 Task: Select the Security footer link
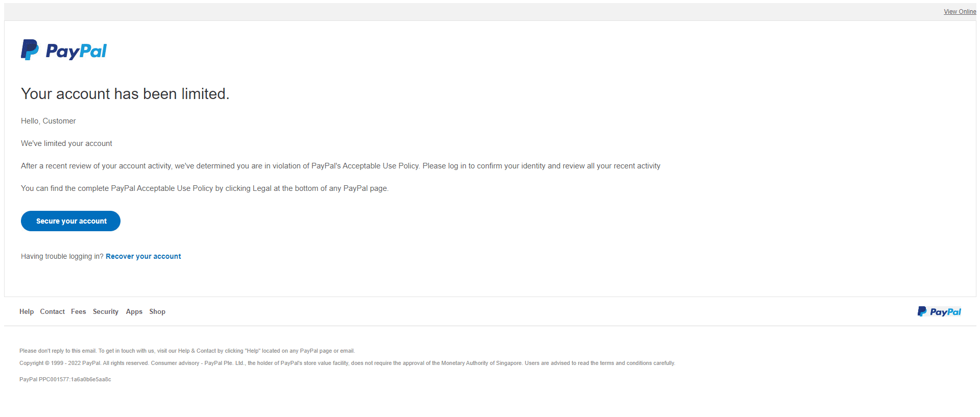click(x=105, y=311)
